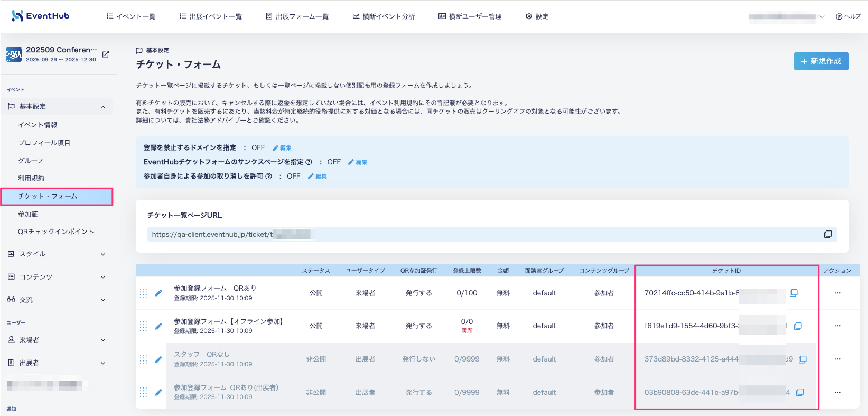Copy ticket ID starting with 03b90808
The image size is (868, 416).
[x=800, y=392]
